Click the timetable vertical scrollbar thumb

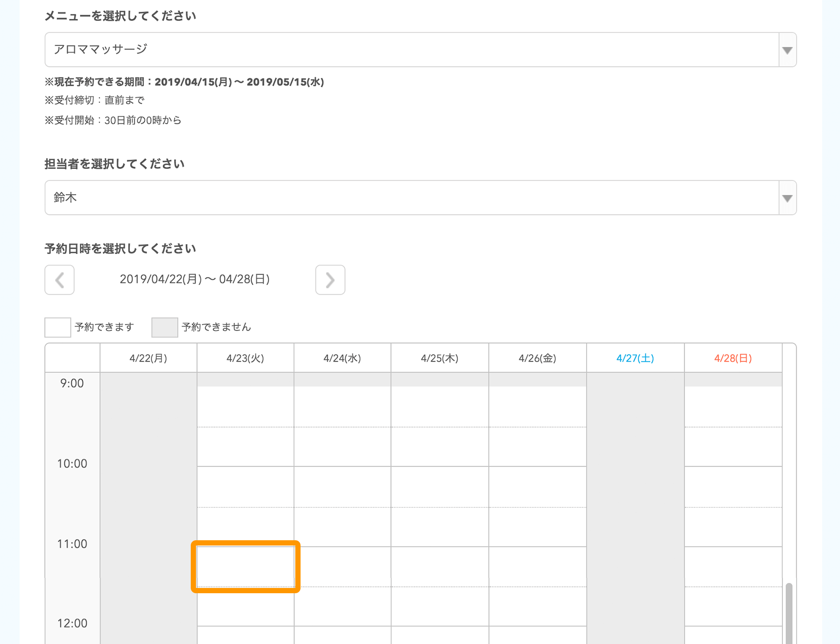pyautogui.click(x=789, y=613)
